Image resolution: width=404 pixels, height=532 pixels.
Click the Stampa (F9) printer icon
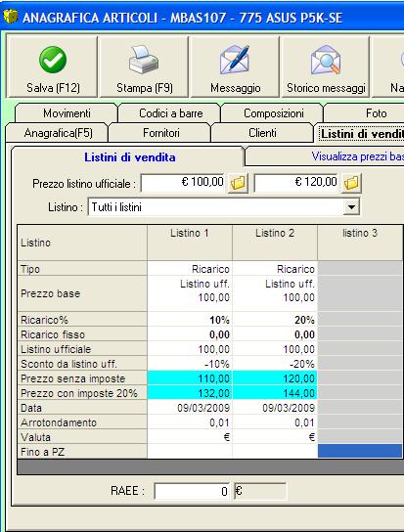point(144,60)
